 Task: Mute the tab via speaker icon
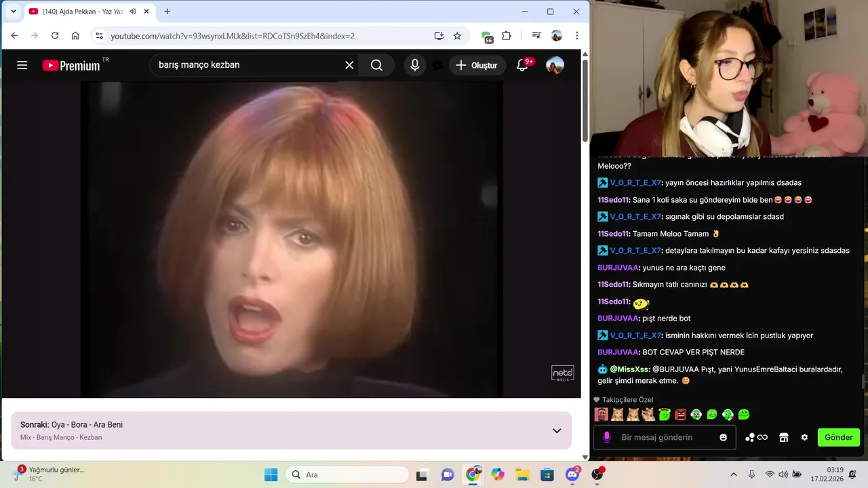[133, 12]
